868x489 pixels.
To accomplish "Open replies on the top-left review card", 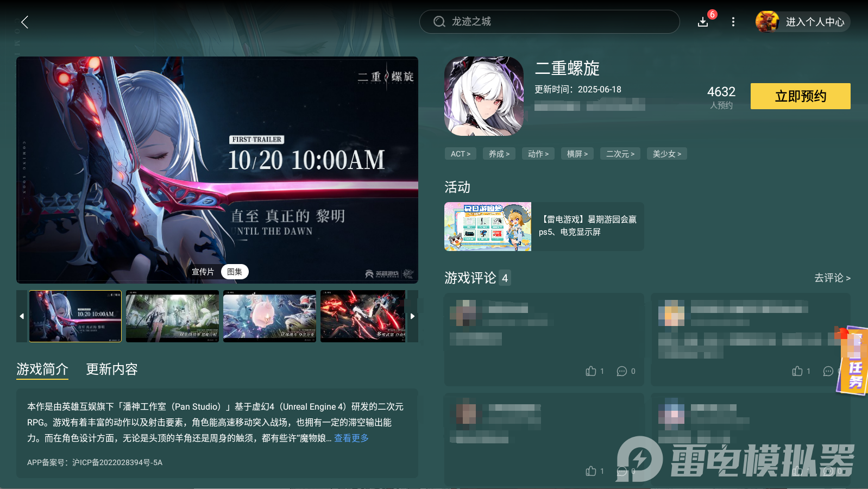I will point(622,371).
